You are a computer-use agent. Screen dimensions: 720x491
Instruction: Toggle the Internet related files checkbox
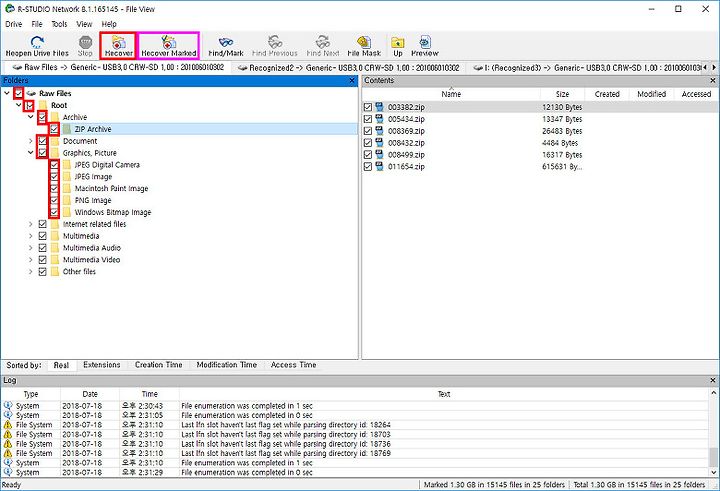(x=43, y=224)
